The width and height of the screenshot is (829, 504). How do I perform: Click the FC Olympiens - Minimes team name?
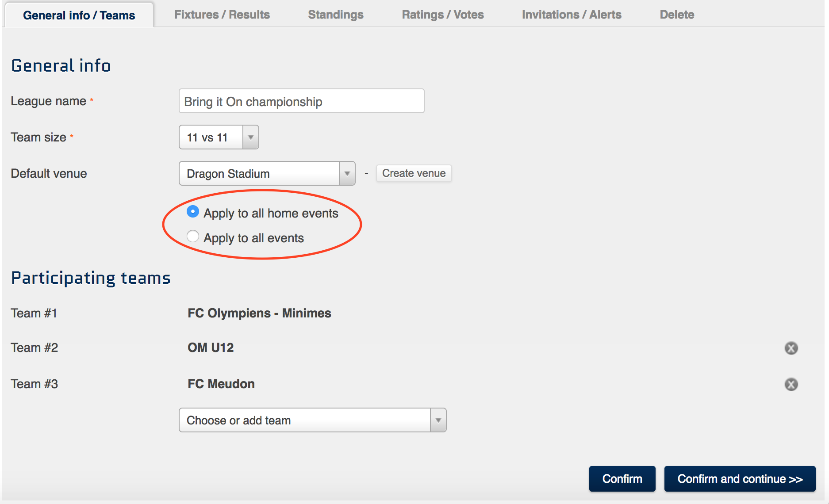click(259, 313)
